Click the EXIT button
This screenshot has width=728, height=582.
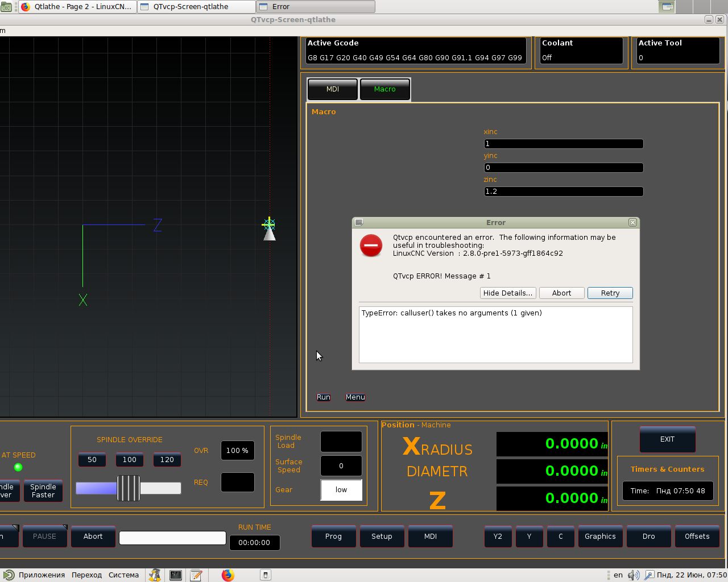pos(667,439)
